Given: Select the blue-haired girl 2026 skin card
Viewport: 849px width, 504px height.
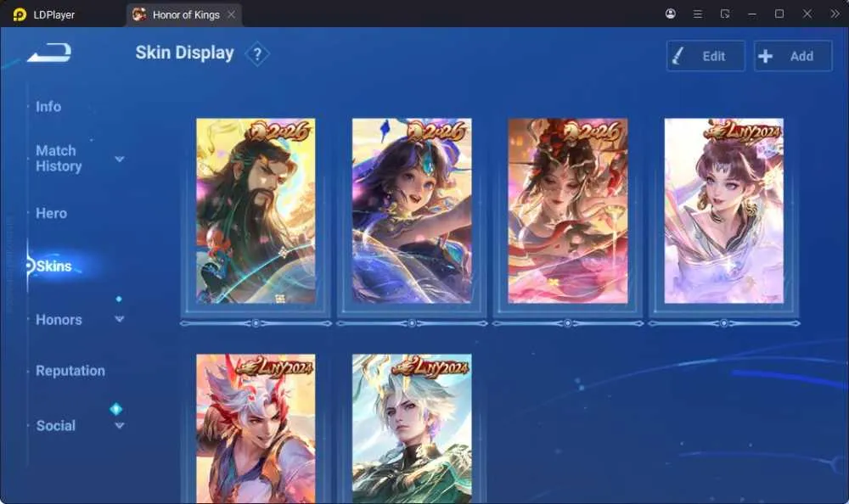Looking at the screenshot, I should pos(412,210).
